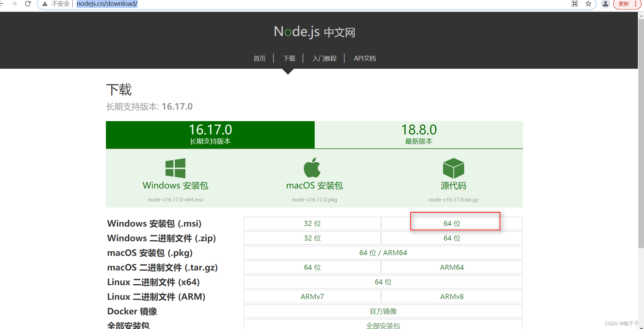This screenshot has height=329, width=644.
Task: Click the Windows 安装包 (.msi) row label
Action: coord(154,224)
